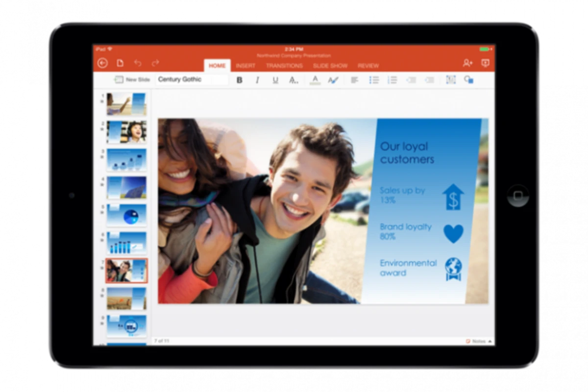Toggle Italic formatting
588x392 pixels.
(257, 80)
